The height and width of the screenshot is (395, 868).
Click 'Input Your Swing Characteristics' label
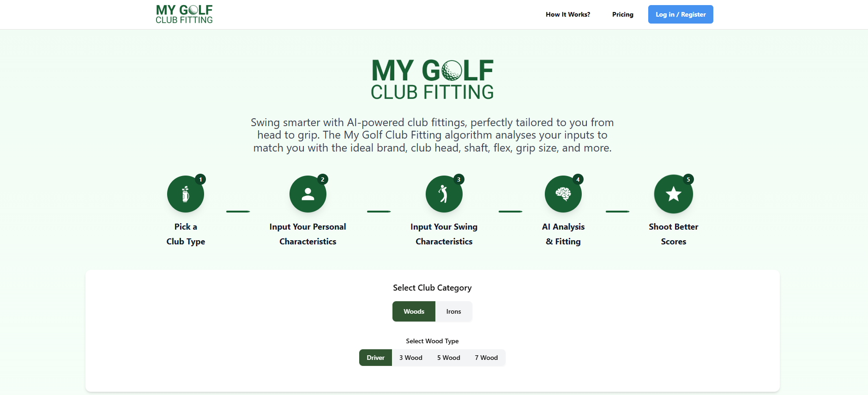click(x=444, y=234)
